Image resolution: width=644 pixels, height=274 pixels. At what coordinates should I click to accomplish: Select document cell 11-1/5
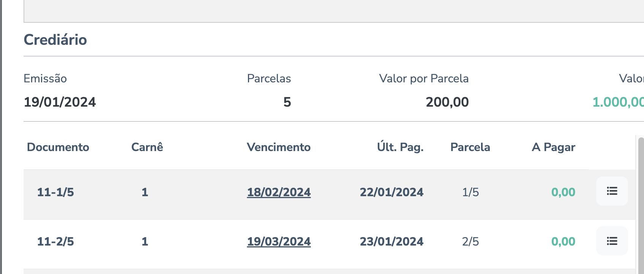(x=55, y=192)
